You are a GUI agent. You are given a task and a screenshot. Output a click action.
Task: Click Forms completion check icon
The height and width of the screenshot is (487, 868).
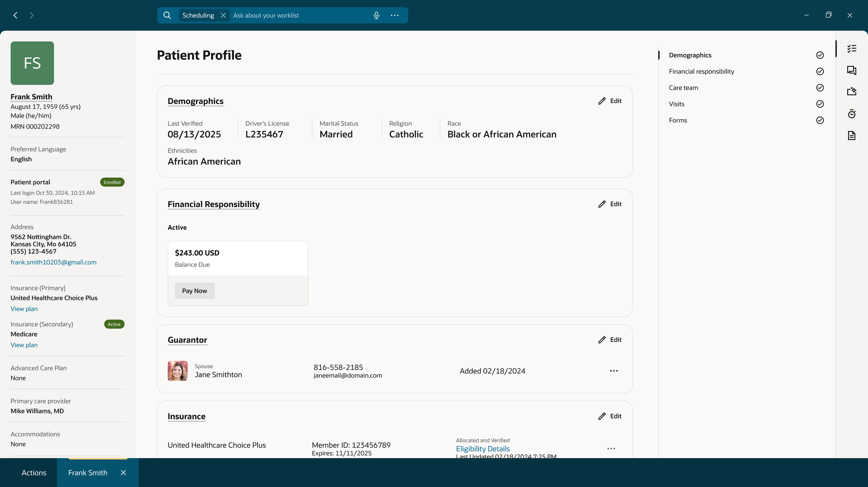[820, 120]
